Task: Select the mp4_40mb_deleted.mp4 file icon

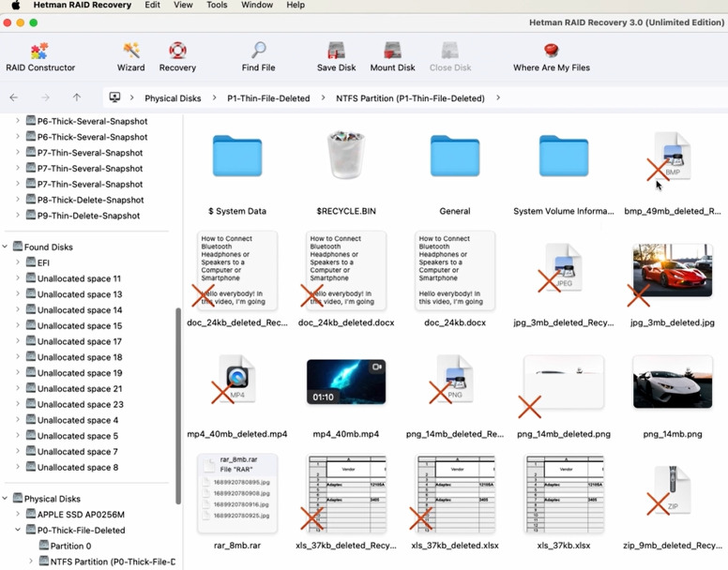Action: tap(237, 380)
